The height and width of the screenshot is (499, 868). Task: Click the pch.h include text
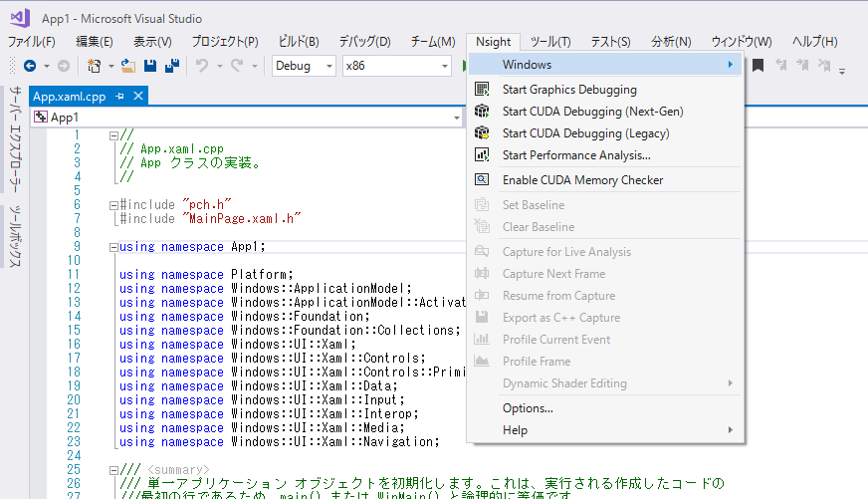[x=206, y=205]
